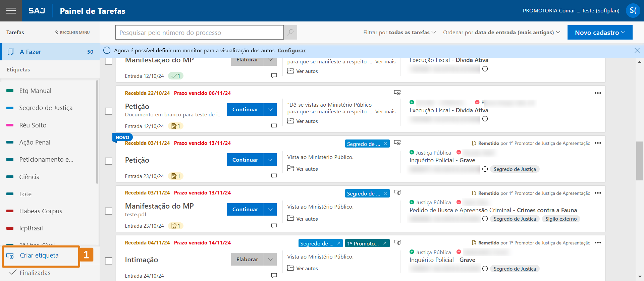Close the monitor info banner
This screenshot has width=644, height=281.
click(x=637, y=50)
